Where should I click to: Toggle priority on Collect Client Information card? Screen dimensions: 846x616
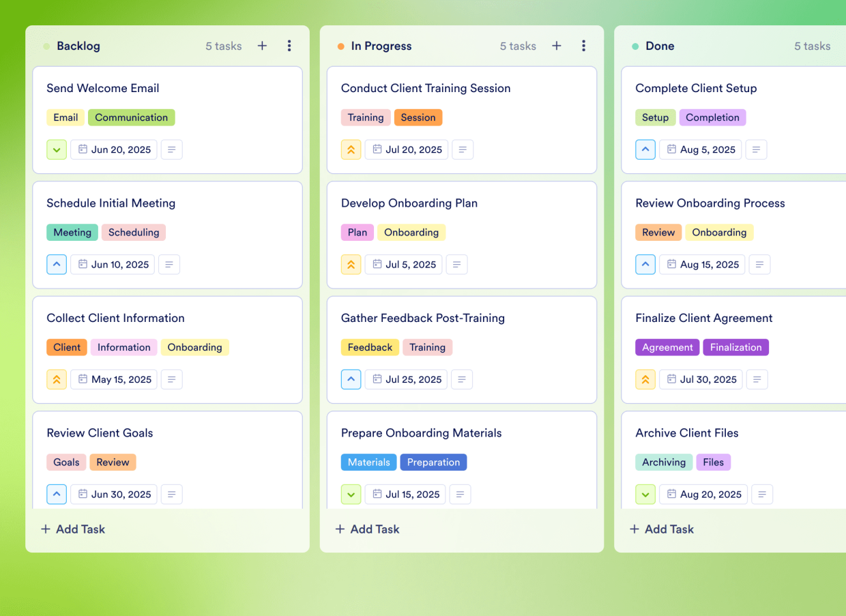point(57,379)
